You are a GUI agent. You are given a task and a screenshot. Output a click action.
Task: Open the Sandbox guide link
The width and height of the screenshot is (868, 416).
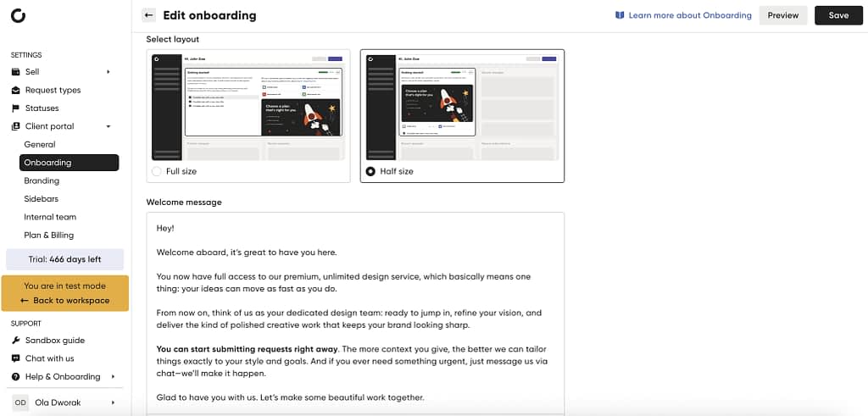click(55, 341)
